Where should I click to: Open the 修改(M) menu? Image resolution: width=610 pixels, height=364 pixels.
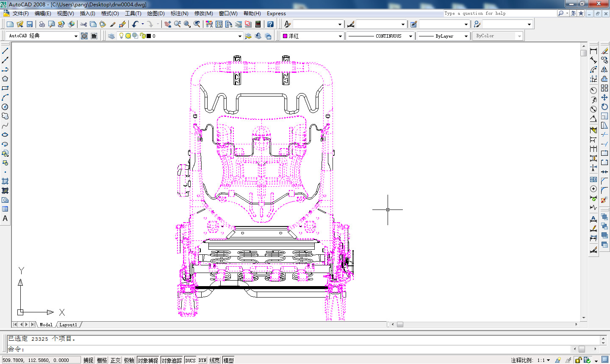point(204,14)
